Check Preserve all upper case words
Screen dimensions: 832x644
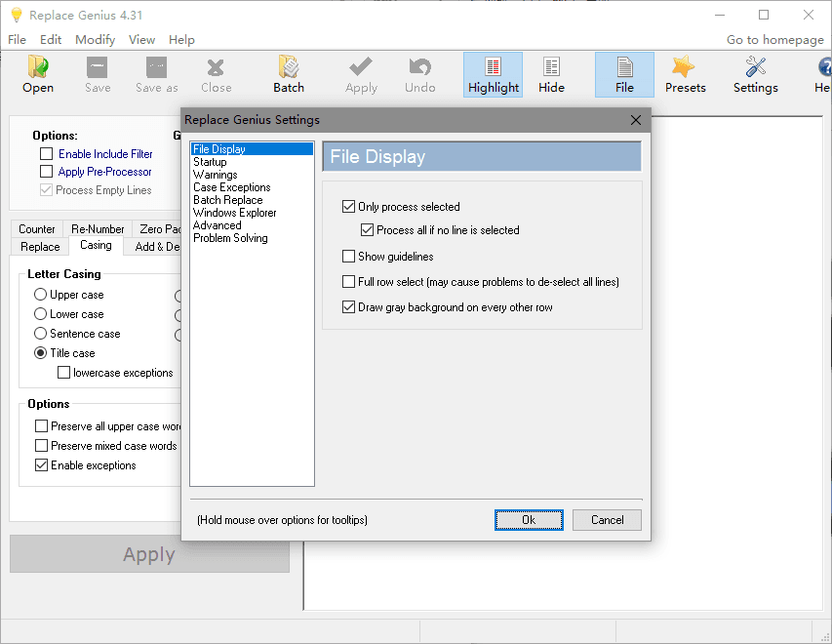(x=41, y=426)
